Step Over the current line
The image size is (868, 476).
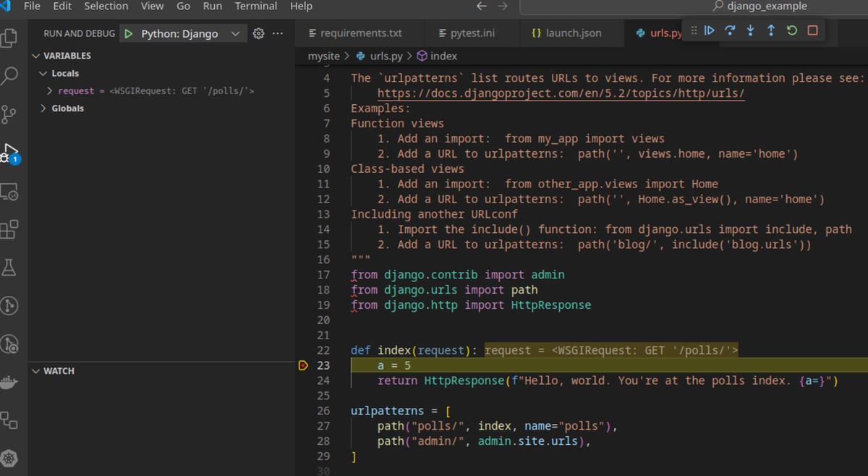tap(729, 30)
